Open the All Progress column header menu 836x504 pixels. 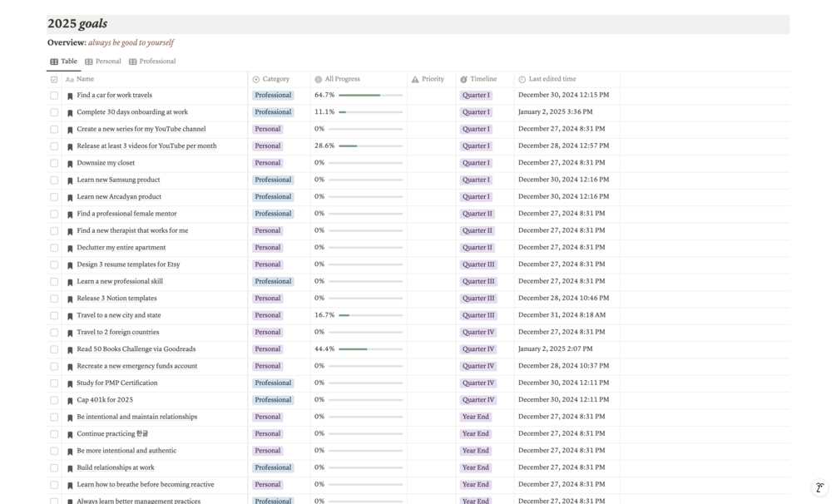(342, 79)
